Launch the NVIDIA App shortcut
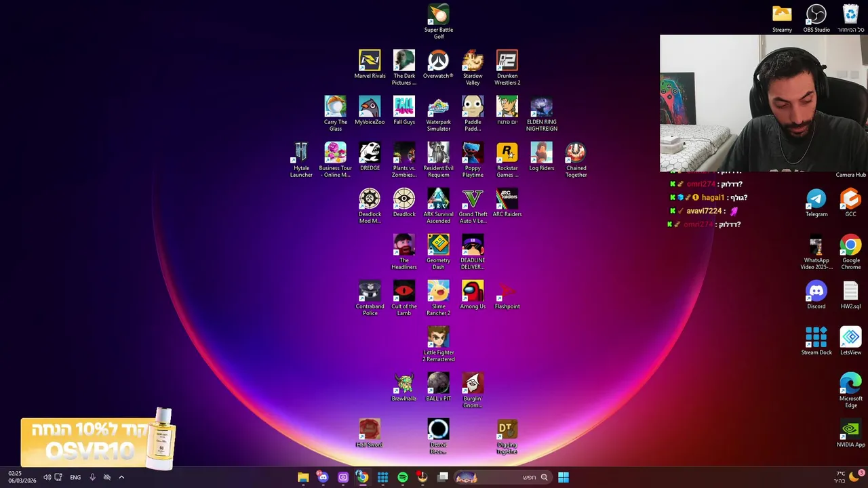The width and height of the screenshot is (868, 488). (x=850, y=433)
